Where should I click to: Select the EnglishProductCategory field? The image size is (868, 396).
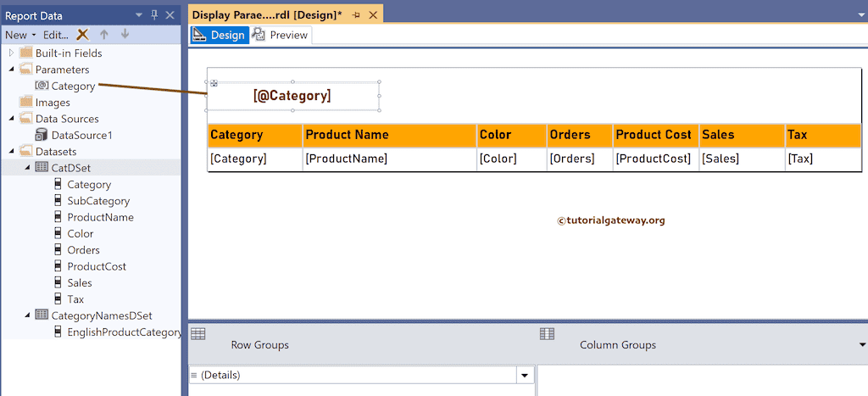pyautogui.click(x=124, y=332)
